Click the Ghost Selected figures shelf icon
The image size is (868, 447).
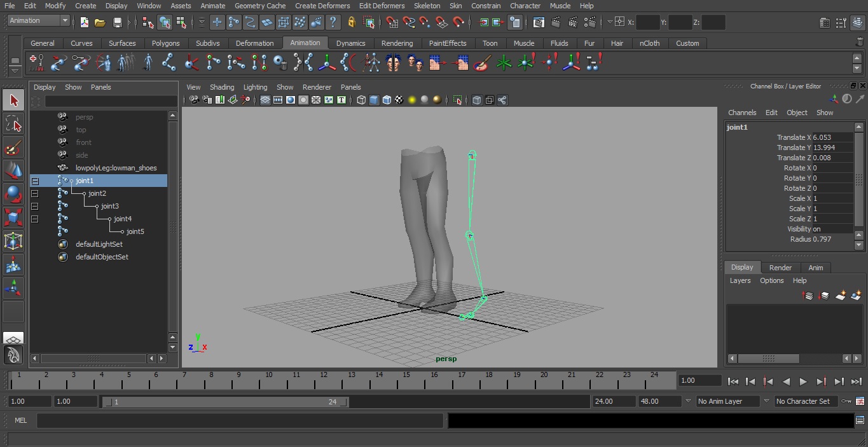pyautogui.click(x=125, y=62)
